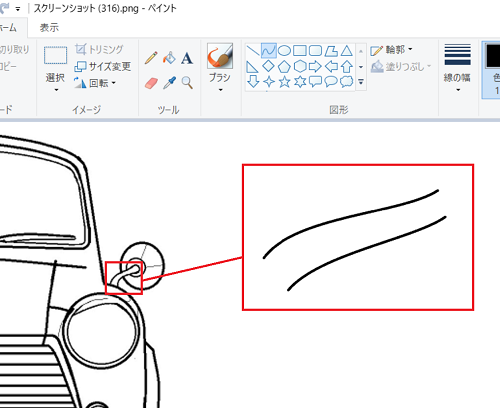Image resolution: width=500 pixels, height=408 pixels.
Task: Select the Pentagon shape
Action: 284,66
